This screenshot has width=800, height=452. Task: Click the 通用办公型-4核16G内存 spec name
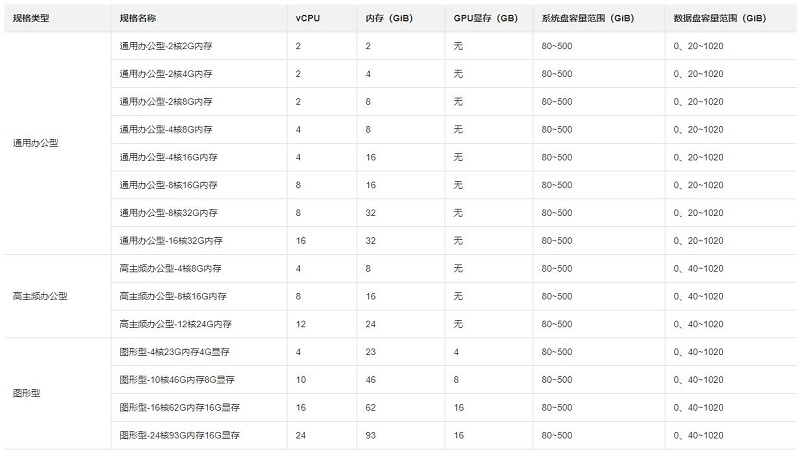168,158
